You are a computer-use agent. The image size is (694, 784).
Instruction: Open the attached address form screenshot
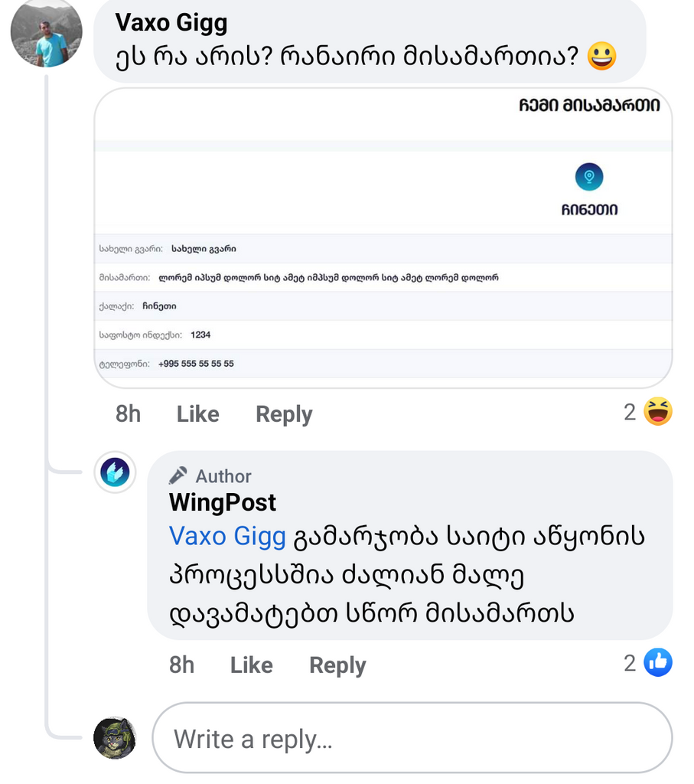click(383, 237)
